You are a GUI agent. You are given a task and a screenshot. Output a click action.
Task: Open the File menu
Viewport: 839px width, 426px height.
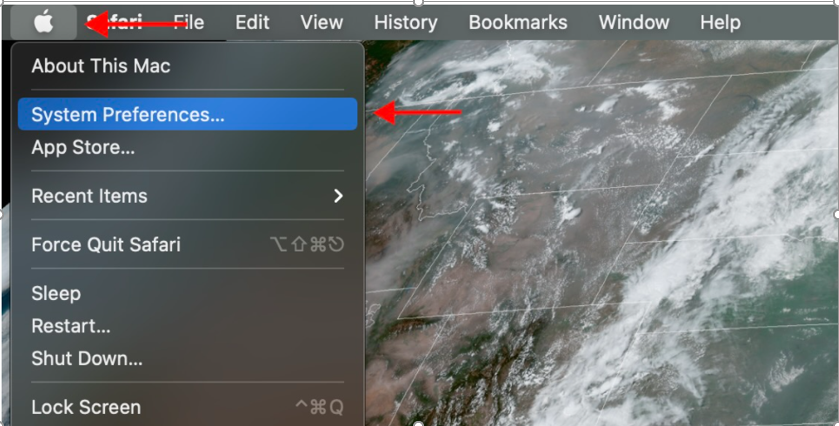point(189,22)
